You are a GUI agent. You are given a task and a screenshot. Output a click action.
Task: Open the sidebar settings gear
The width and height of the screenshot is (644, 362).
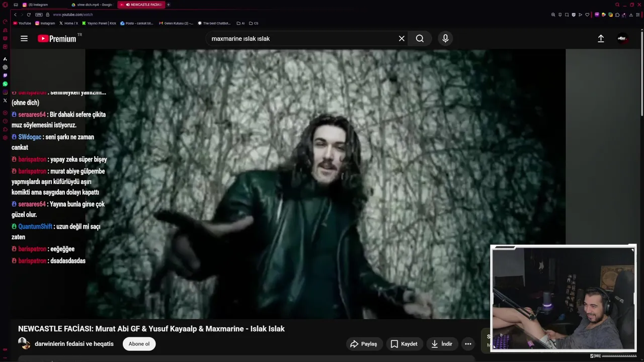[5, 137]
